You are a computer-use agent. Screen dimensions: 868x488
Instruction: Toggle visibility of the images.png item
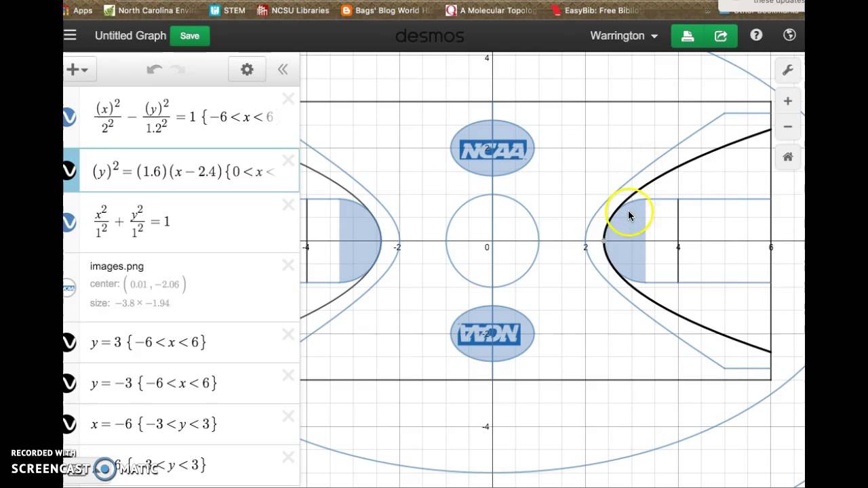tap(68, 288)
